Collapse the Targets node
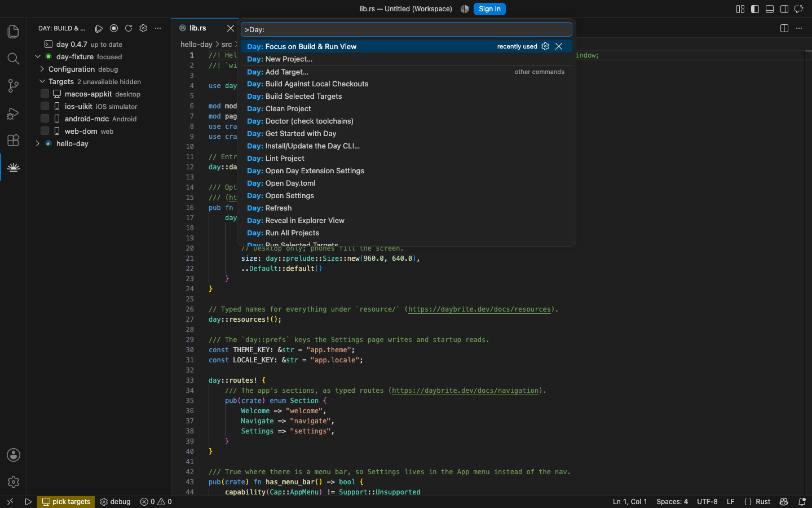 pos(42,81)
